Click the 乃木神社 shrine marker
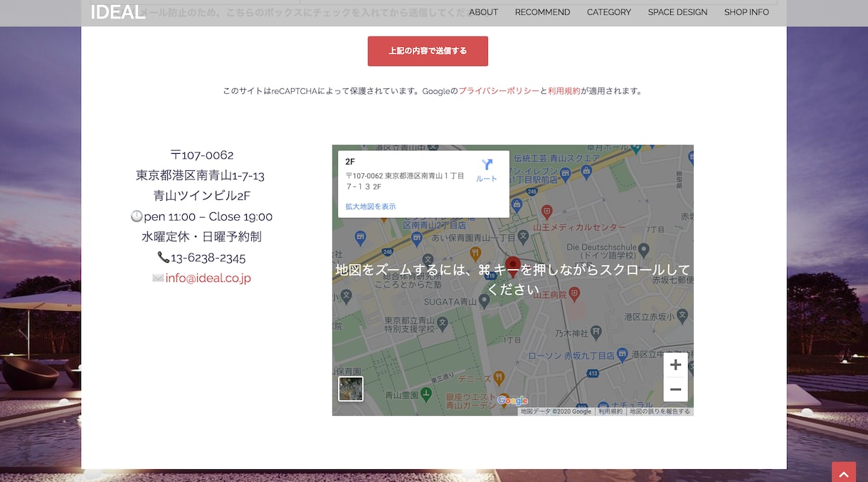Image resolution: width=868 pixels, height=482 pixels. [x=596, y=332]
